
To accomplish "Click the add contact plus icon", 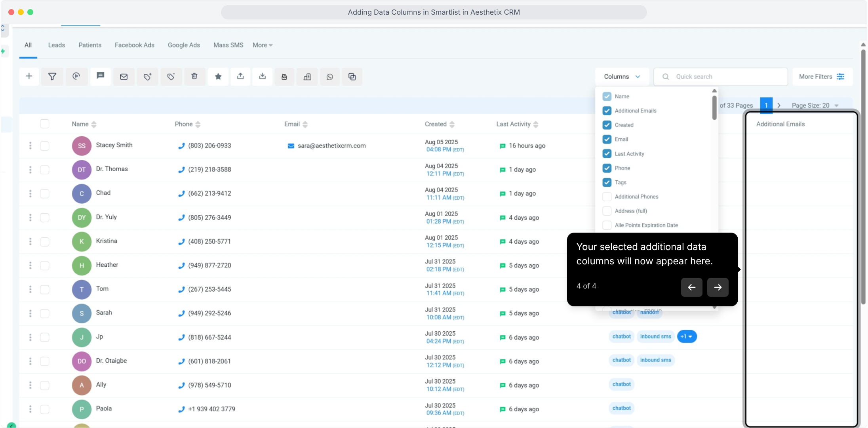I will 29,76.
